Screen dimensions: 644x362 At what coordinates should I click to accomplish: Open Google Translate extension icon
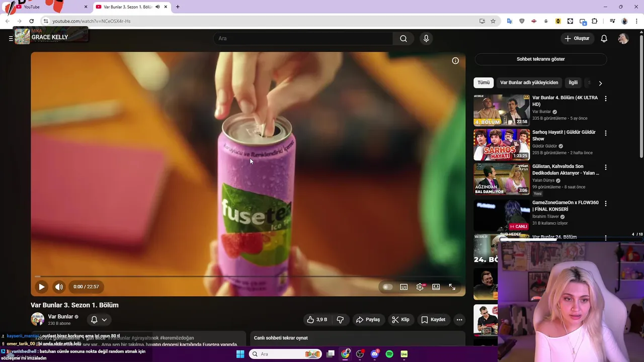510,21
